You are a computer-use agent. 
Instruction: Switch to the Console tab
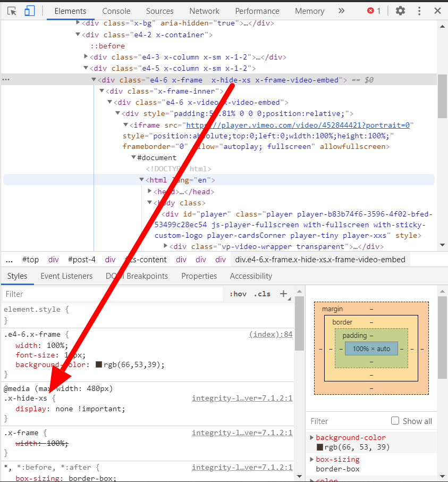(116, 11)
